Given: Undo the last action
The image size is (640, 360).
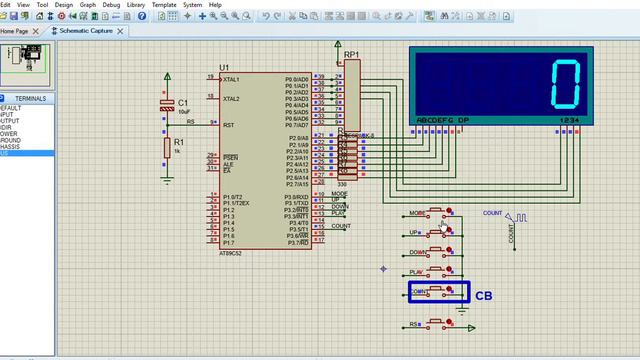Looking at the screenshot, I should point(266,16).
